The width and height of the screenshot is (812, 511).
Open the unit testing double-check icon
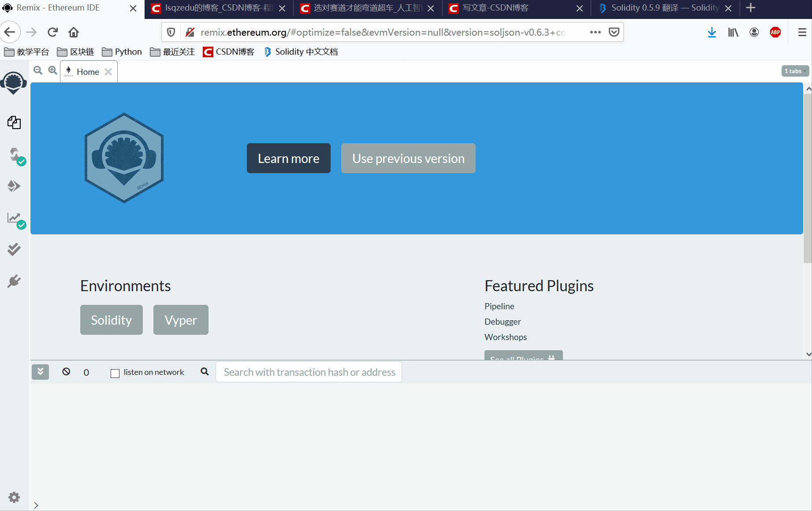(14, 249)
